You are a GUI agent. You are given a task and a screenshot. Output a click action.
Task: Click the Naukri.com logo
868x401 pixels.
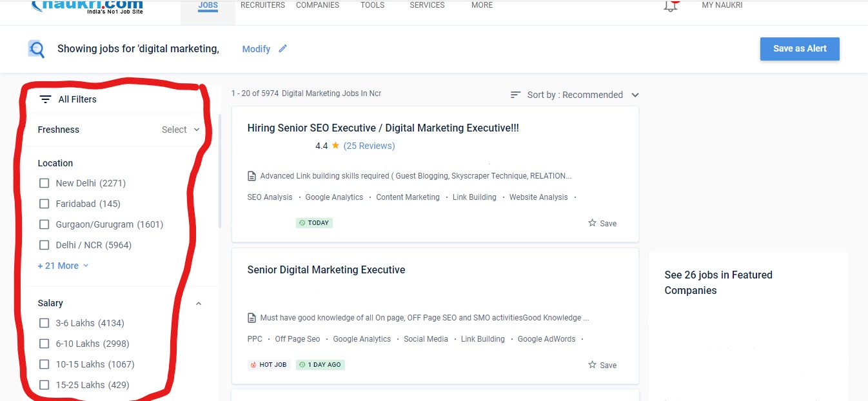(x=88, y=6)
